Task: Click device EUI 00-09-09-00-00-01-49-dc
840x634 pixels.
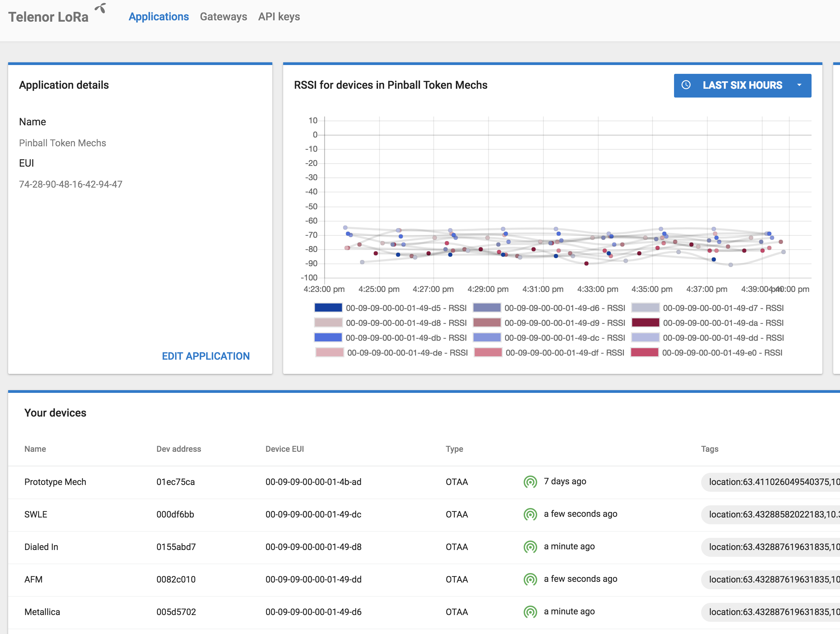Action: click(314, 515)
